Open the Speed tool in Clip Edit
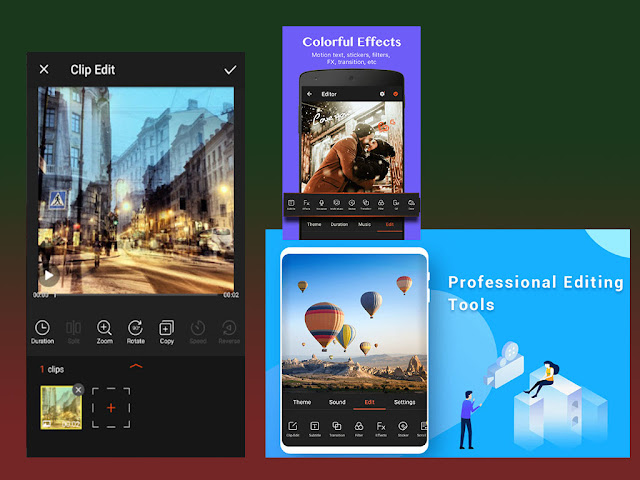Viewport: 640px width, 480px height. (198, 332)
